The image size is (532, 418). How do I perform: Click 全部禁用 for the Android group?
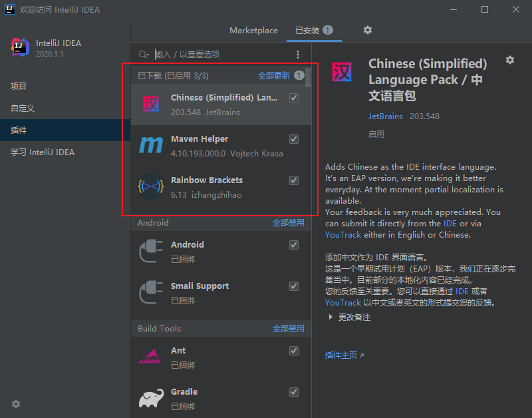coord(289,223)
